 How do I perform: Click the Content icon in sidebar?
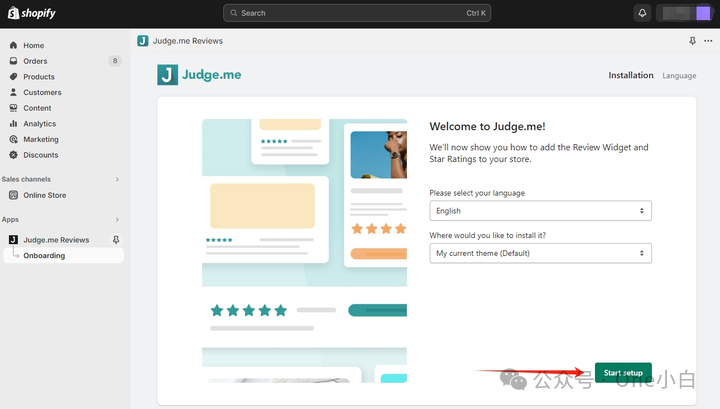pos(13,107)
